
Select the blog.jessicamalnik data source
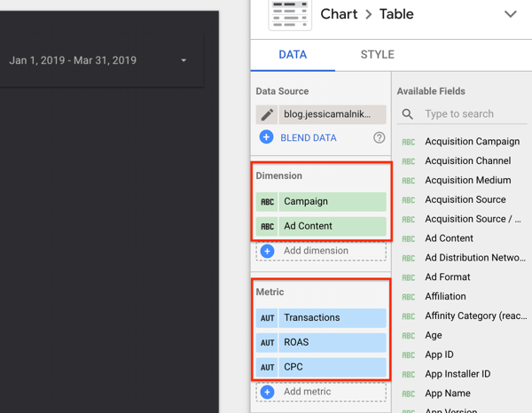point(332,114)
